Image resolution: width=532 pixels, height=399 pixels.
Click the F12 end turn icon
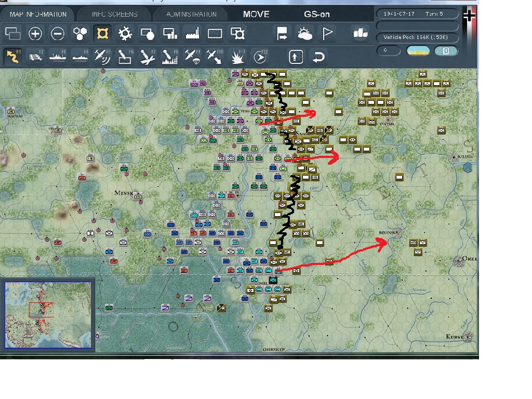pos(260,57)
